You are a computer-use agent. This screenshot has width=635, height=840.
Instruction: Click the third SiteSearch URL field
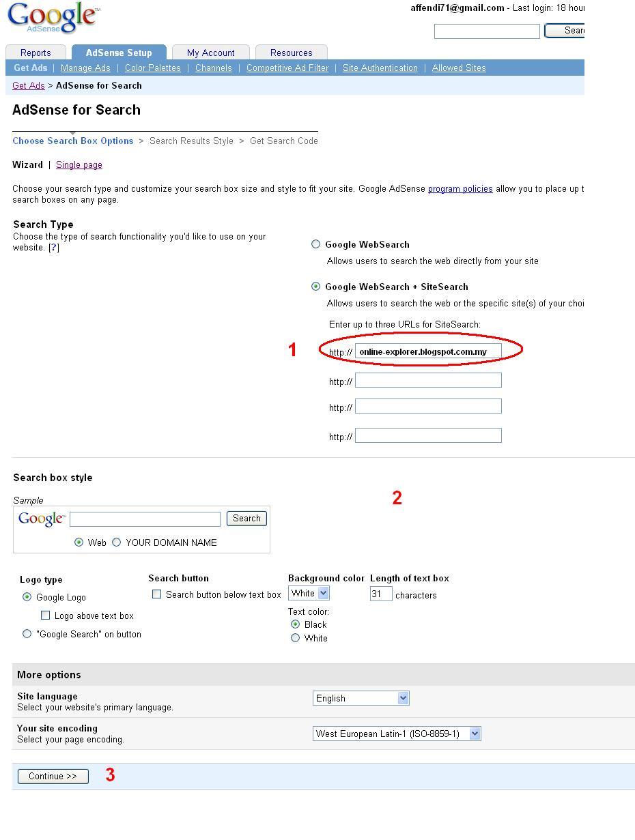click(x=428, y=406)
